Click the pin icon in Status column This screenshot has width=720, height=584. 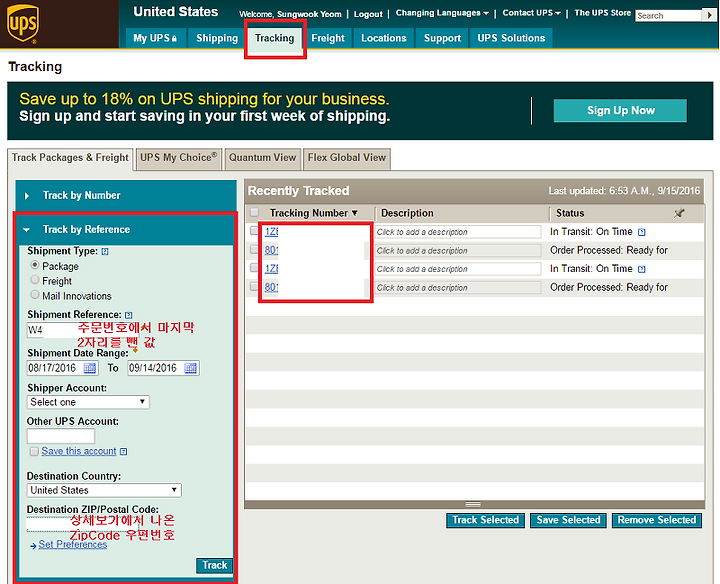tap(679, 213)
